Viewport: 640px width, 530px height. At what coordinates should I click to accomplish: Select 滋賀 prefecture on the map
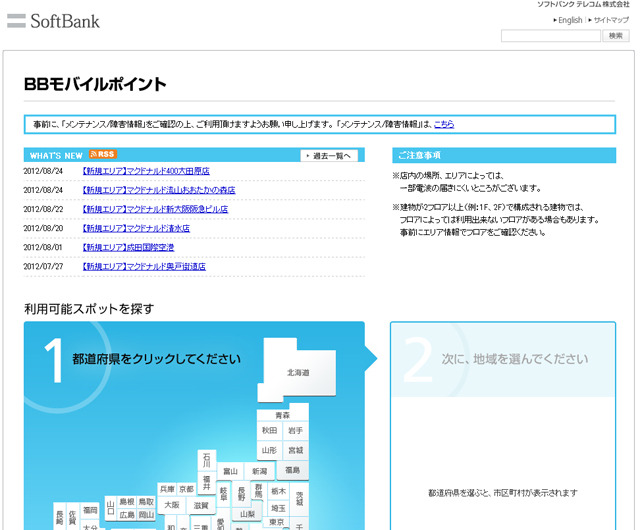(201, 505)
